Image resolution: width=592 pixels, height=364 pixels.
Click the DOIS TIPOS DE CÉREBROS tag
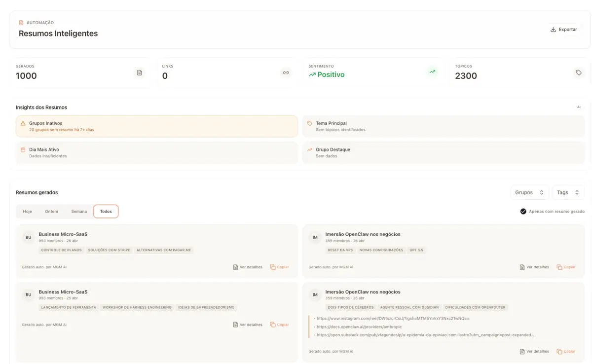coord(351,307)
